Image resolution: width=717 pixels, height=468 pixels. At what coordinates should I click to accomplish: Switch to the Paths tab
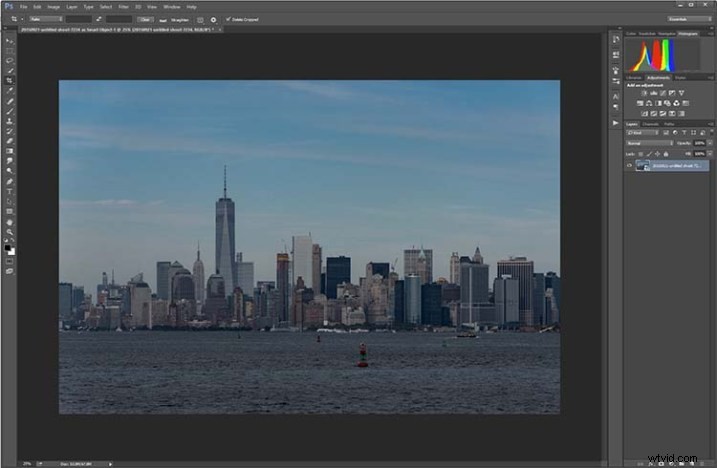(x=669, y=124)
